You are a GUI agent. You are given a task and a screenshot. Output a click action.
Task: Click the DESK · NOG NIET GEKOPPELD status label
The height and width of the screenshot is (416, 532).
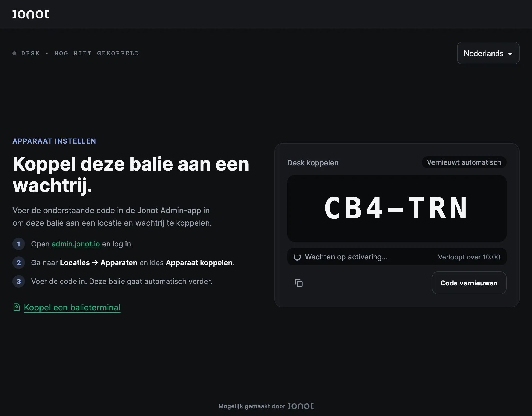coord(80,53)
